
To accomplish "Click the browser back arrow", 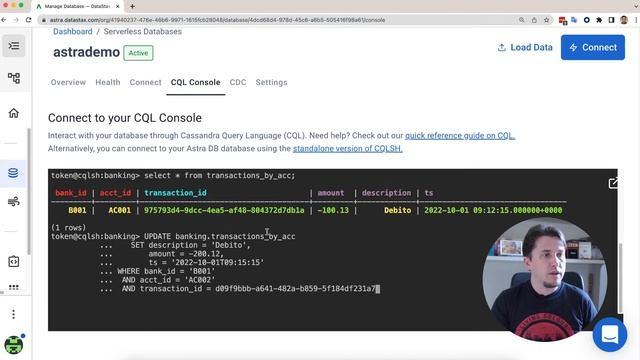I will [x=4, y=20].
